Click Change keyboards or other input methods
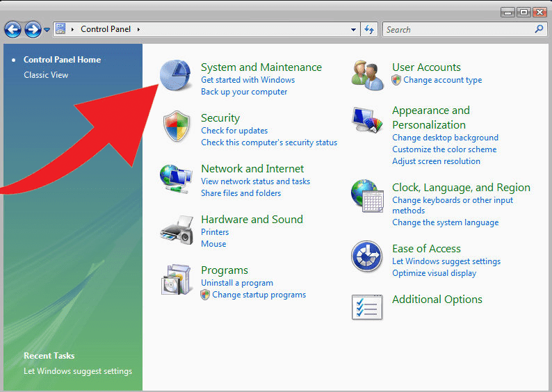The image size is (552, 392). pos(453,205)
